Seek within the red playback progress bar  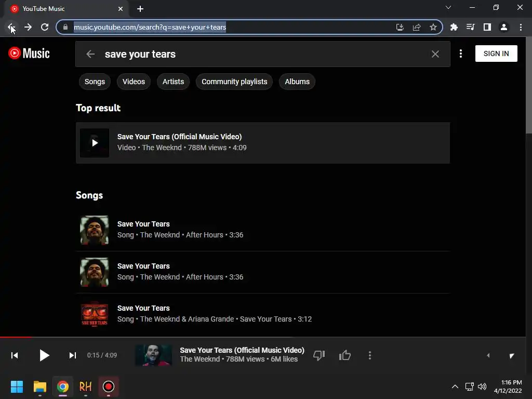point(16,337)
